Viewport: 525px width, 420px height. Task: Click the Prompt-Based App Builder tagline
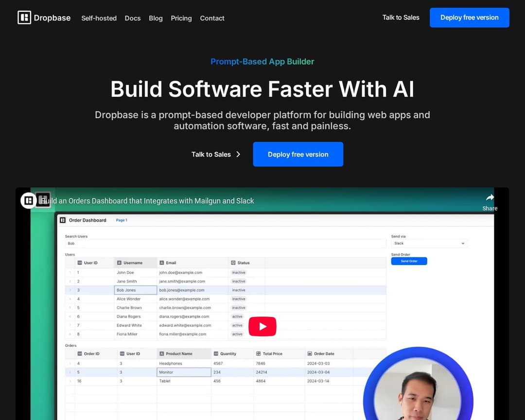coord(262,62)
